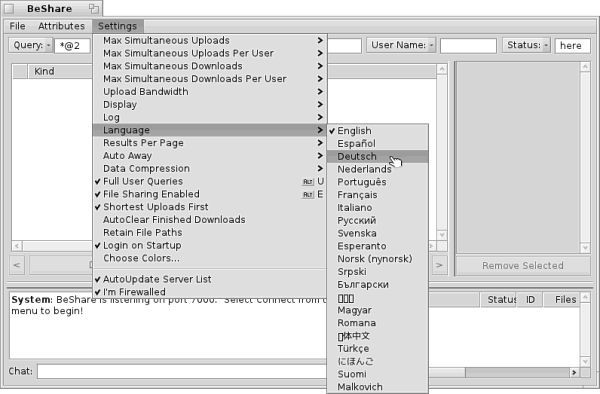Click the ID column header in user list
600x394 pixels.
click(530, 300)
